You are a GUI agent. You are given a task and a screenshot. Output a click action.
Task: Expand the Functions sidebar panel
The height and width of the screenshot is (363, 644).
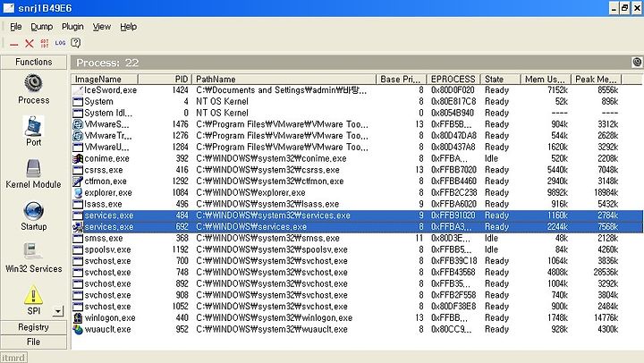click(34, 62)
